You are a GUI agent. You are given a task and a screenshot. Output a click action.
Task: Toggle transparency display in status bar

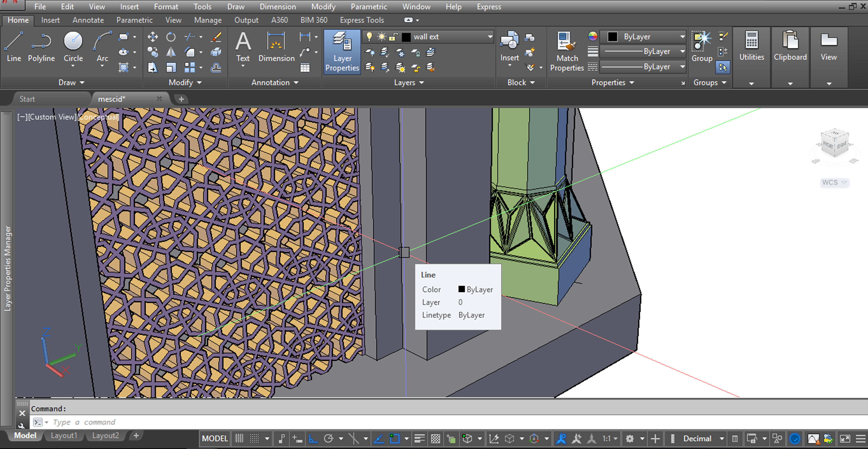click(x=436, y=439)
